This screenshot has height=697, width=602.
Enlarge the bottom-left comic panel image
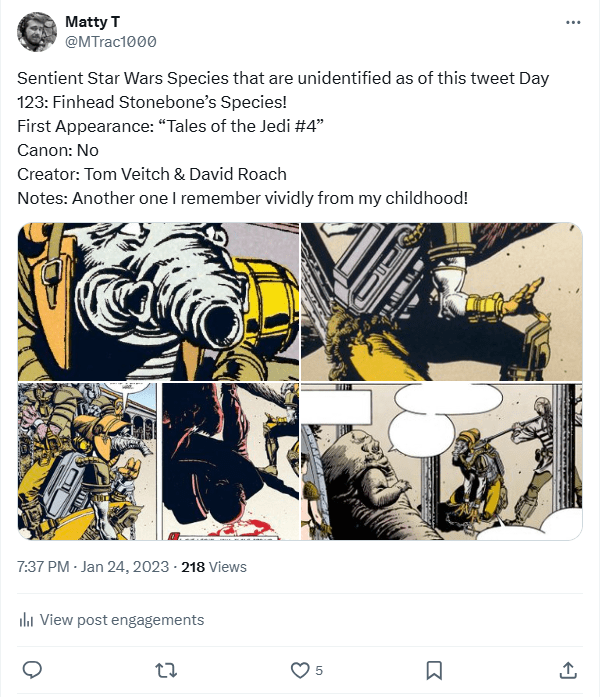[x=158, y=461]
